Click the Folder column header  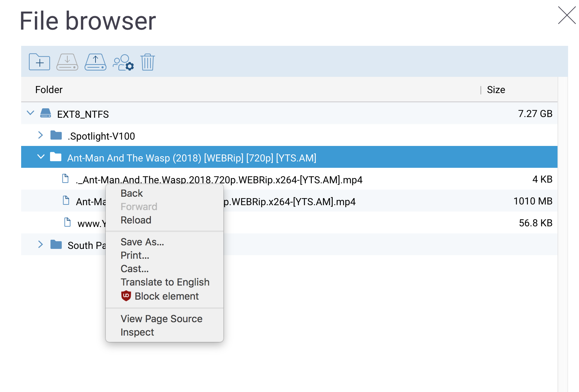pos(49,90)
